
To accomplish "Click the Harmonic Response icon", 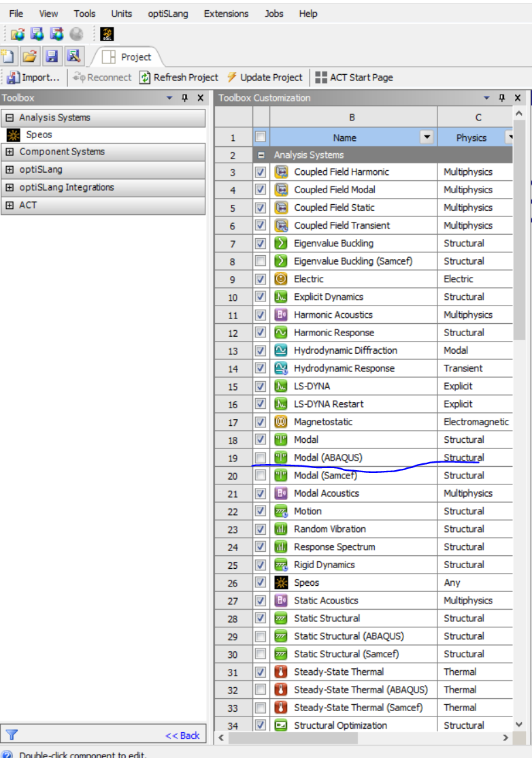I will (x=281, y=333).
